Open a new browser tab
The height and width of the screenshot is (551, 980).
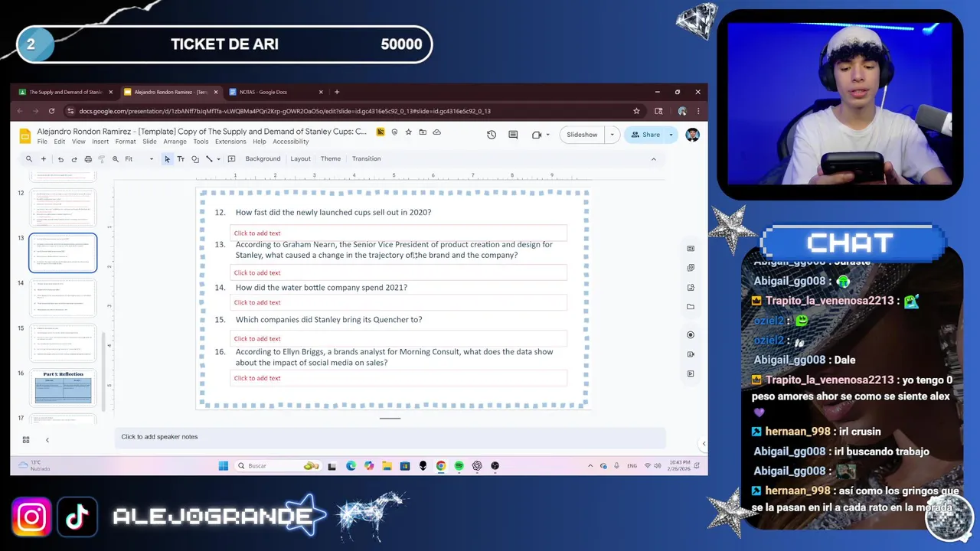337,92
